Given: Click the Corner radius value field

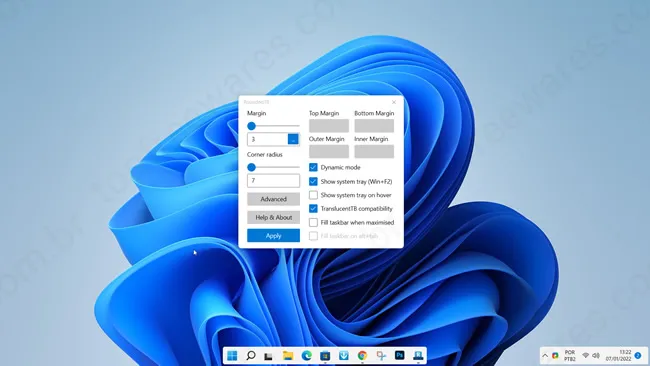Looking at the screenshot, I should [x=273, y=181].
